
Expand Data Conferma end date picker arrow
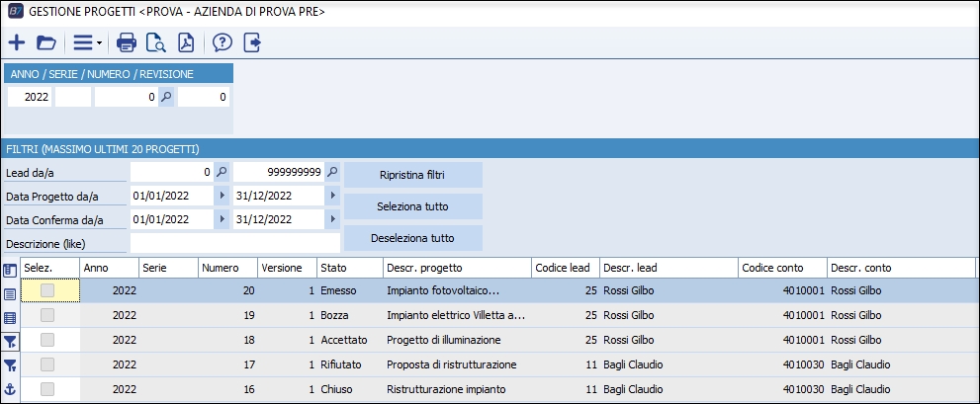coord(332,219)
